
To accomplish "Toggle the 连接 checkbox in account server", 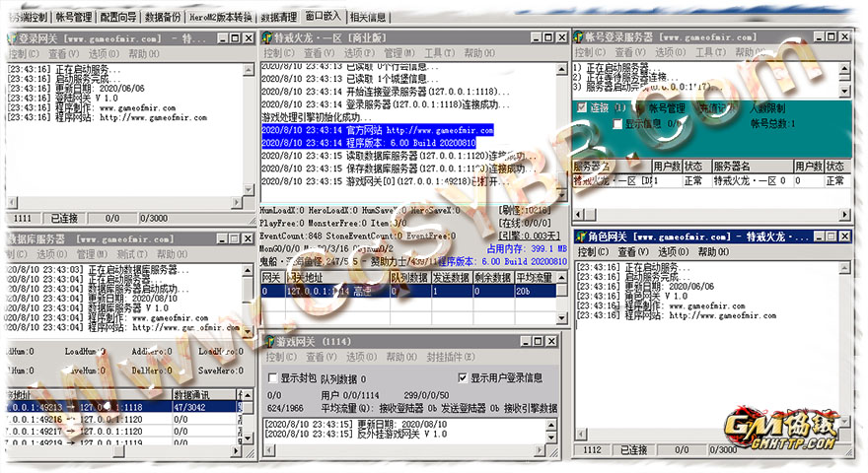I will click(x=582, y=107).
